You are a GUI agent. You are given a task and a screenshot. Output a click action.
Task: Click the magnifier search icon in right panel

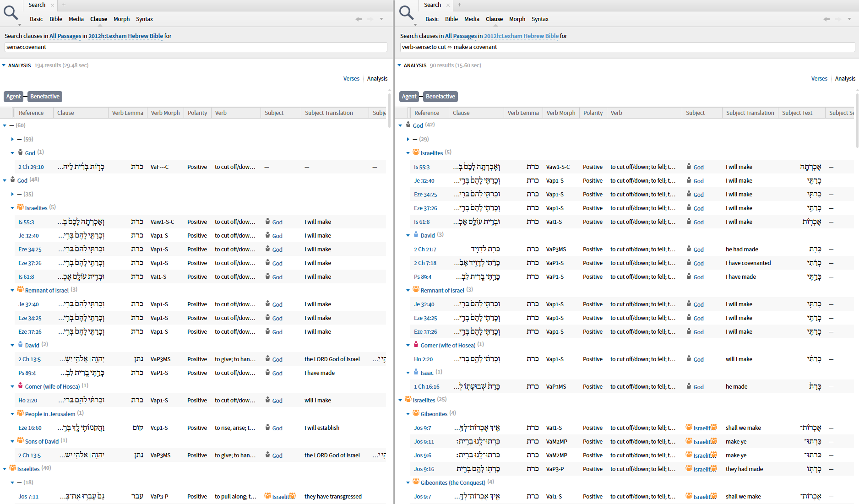pos(407,13)
